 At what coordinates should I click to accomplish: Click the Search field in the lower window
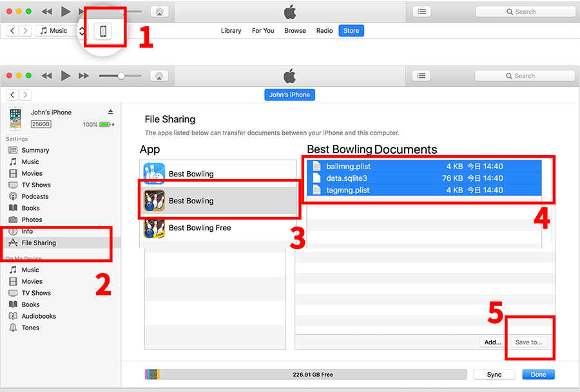pyautogui.click(x=525, y=76)
